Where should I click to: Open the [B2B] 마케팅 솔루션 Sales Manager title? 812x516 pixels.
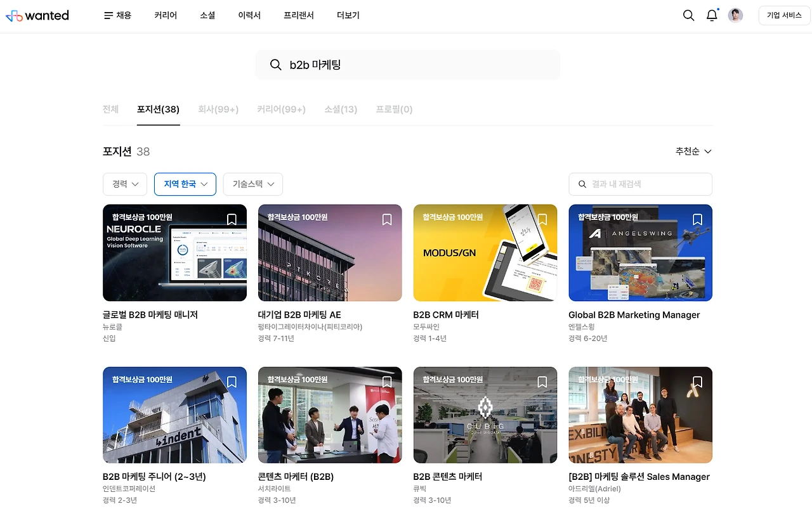pos(639,477)
